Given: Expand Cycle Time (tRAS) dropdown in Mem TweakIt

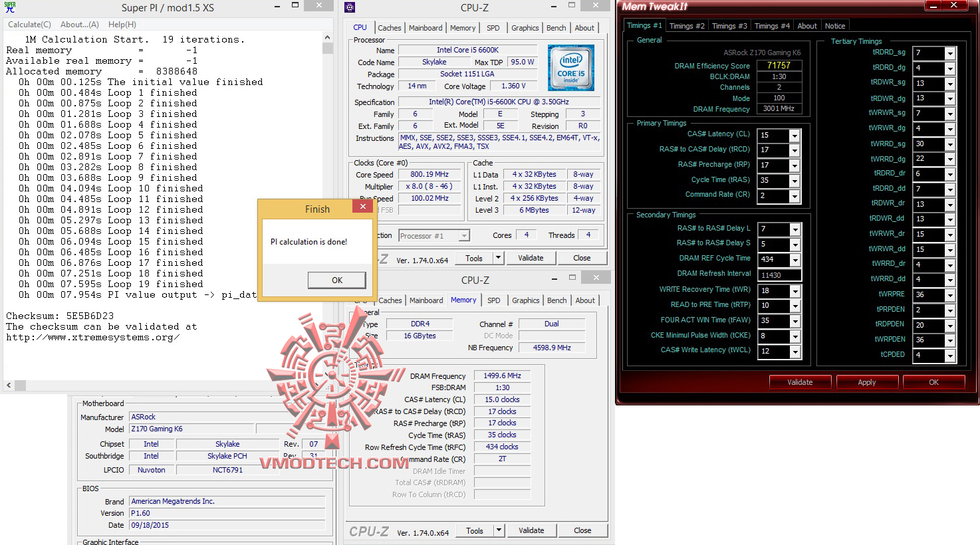Looking at the screenshot, I should click(x=794, y=181).
